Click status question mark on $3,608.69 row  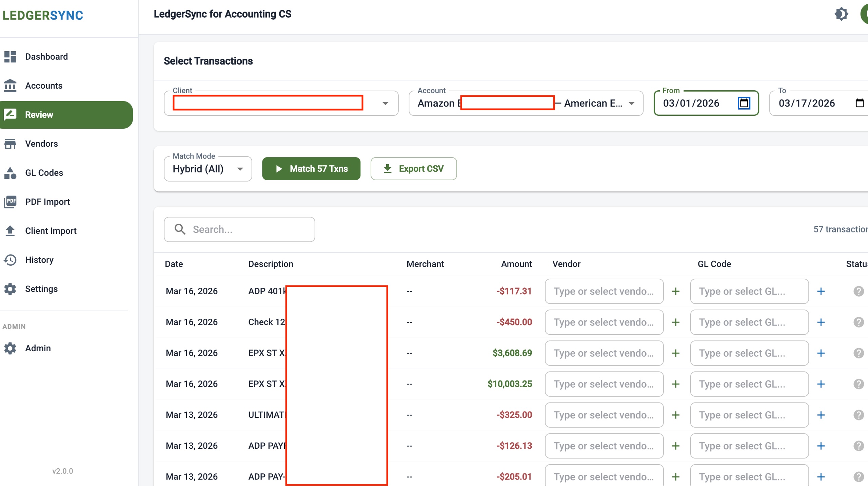(x=858, y=353)
